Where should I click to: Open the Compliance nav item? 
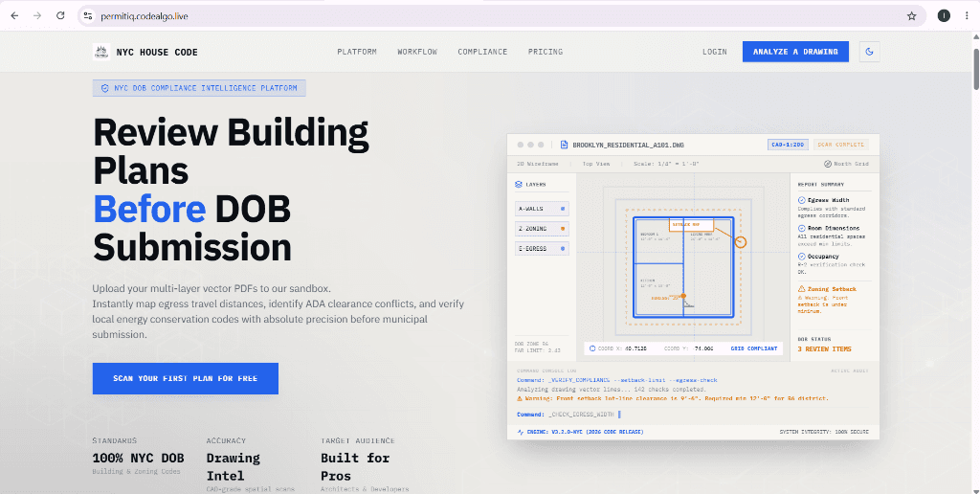[x=482, y=52]
